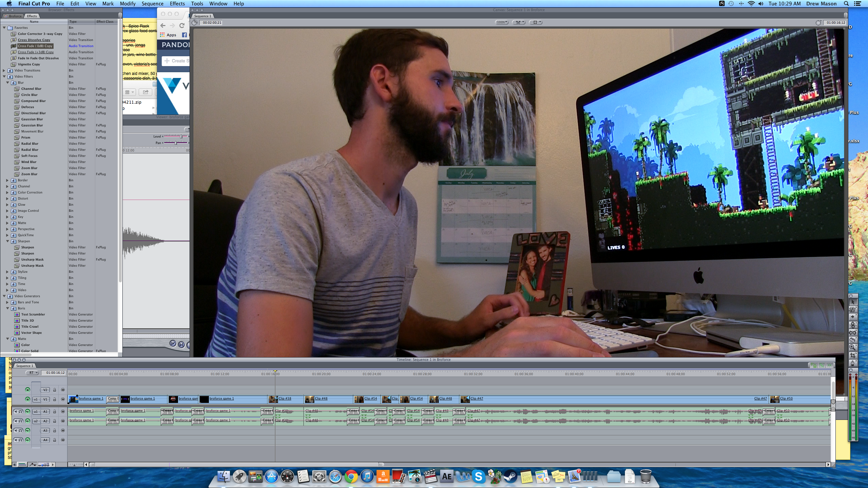868x488 pixels.
Task: Select the Crop tool in tool palette
Action: [853, 355]
